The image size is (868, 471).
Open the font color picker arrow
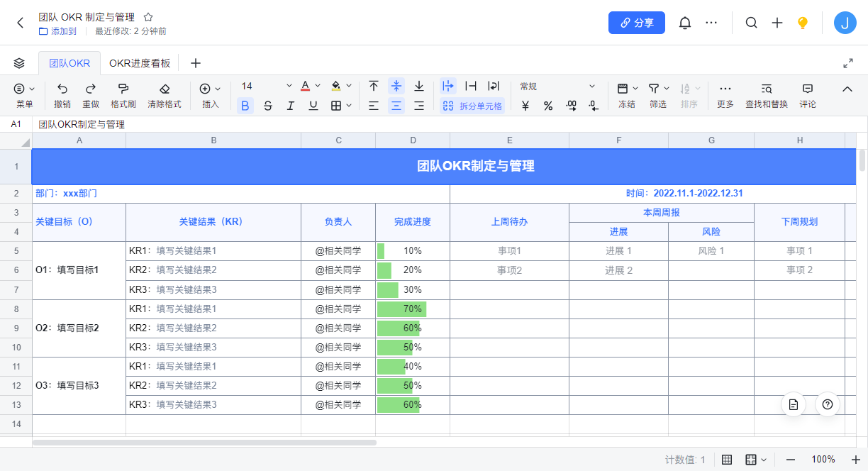317,87
